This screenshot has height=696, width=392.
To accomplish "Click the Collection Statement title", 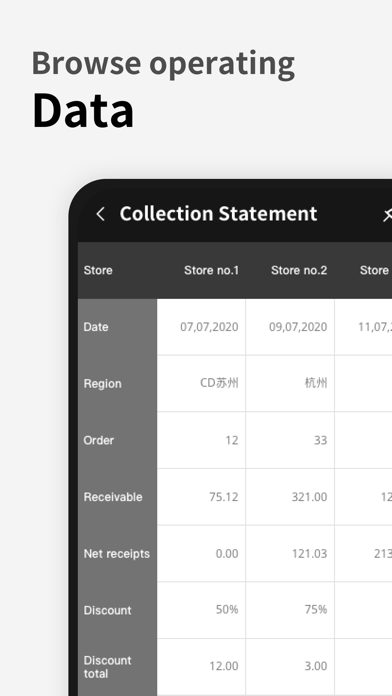I will pyautogui.click(x=218, y=214).
